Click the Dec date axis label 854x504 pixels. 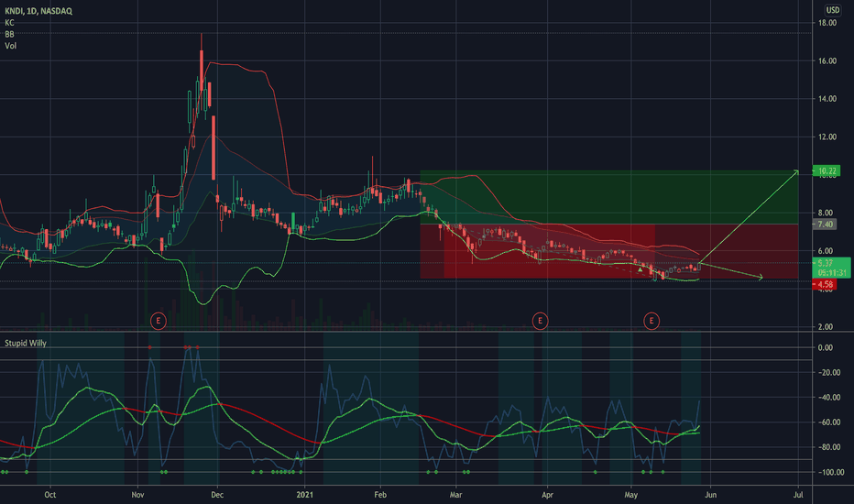(217, 495)
